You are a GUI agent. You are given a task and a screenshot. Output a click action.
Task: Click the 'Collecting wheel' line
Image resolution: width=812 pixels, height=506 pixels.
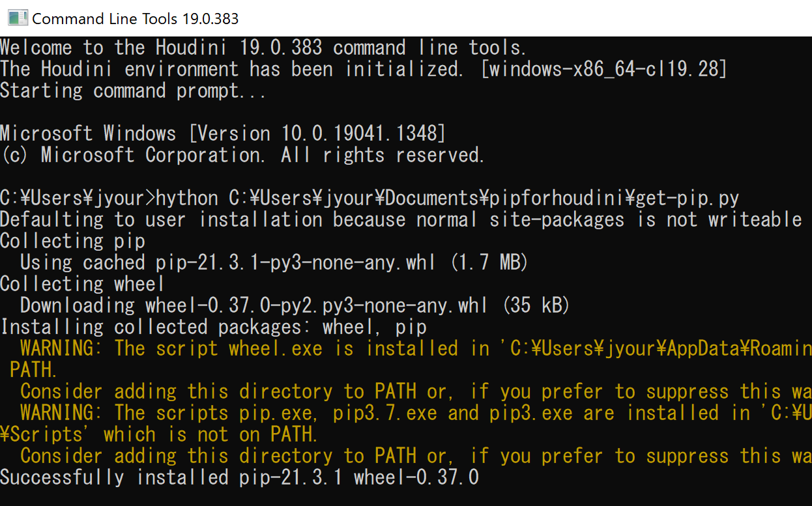coord(83,284)
